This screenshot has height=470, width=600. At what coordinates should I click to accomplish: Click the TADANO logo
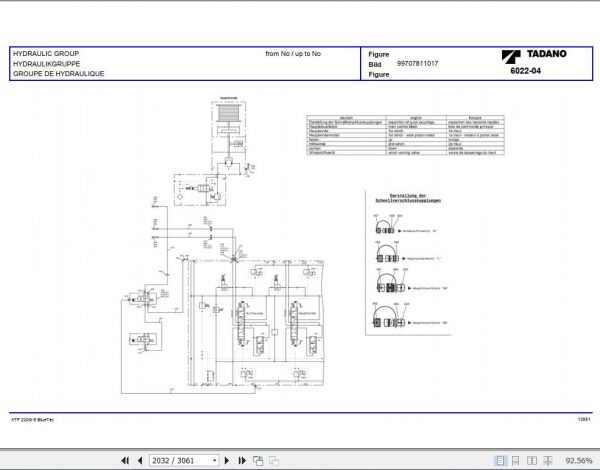tap(534, 56)
